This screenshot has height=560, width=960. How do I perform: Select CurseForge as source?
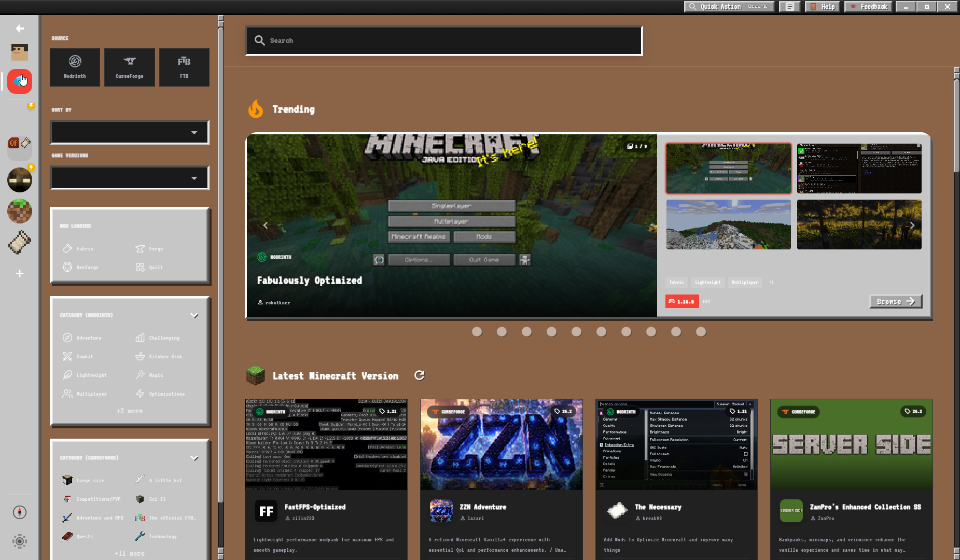coord(130,67)
